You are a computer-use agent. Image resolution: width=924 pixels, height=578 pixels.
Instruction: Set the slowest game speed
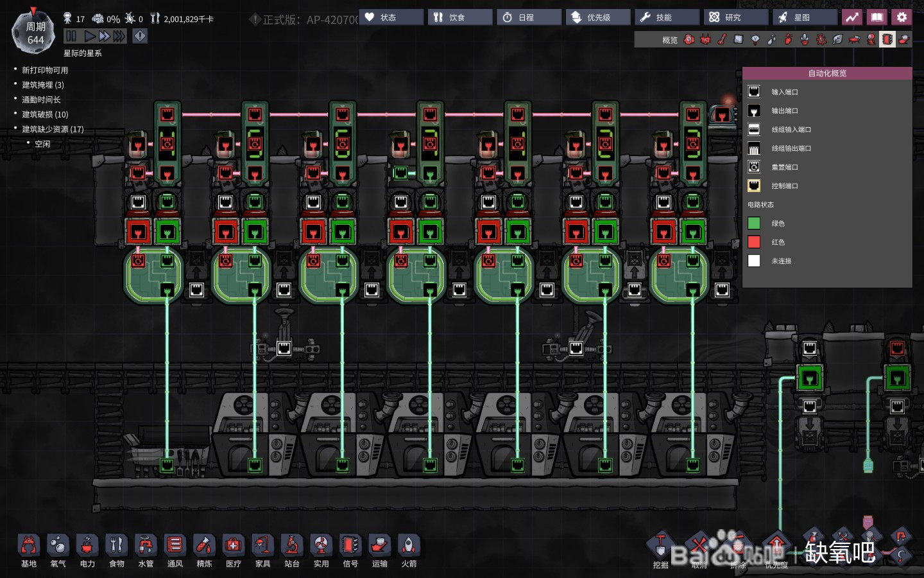point(90,36)
